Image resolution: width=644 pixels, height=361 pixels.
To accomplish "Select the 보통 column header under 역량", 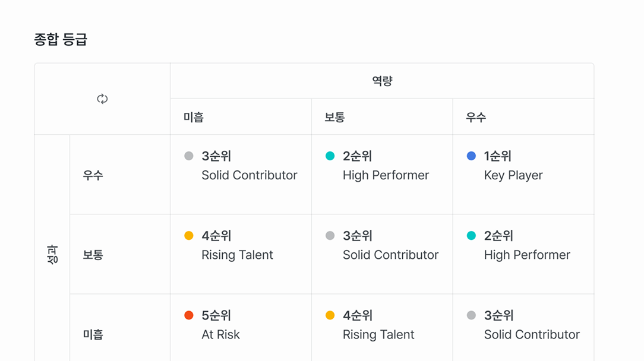I will point(334,117).
